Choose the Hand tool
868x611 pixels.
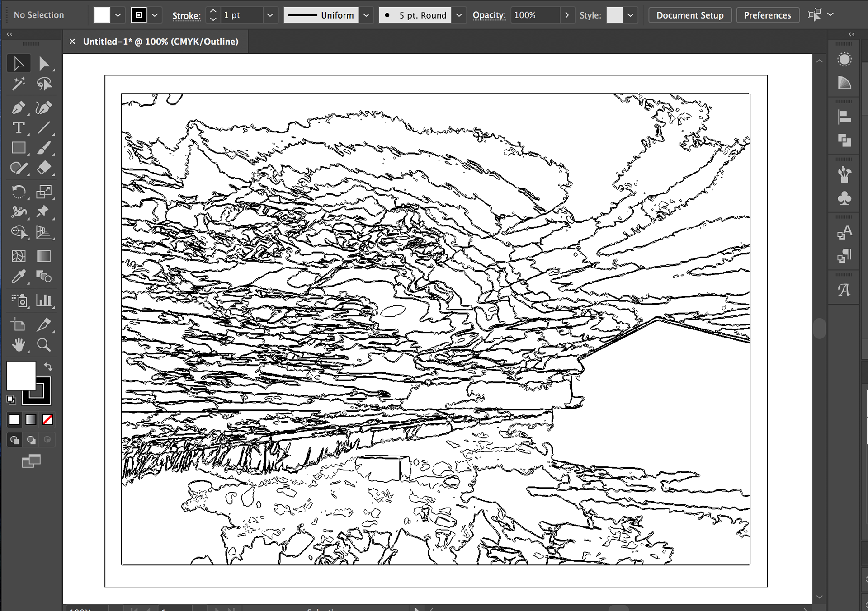point(19,345)
